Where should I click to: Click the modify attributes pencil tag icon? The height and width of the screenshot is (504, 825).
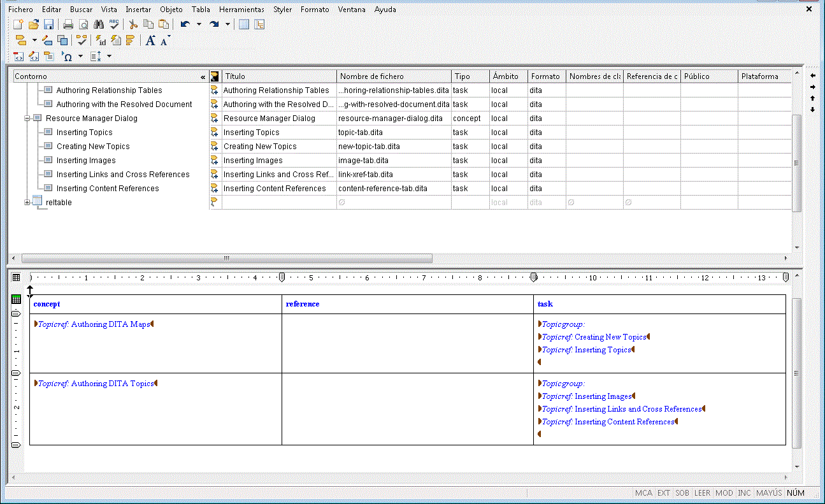(47, 40)
